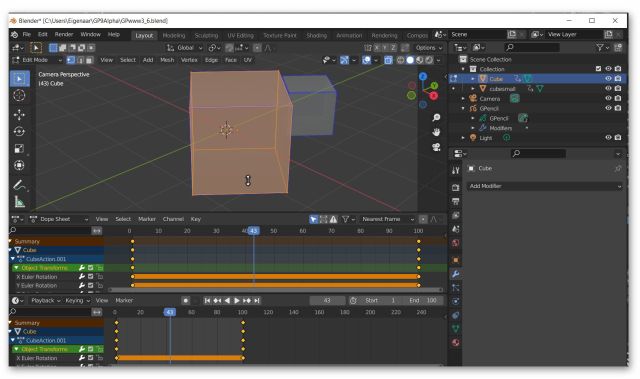
Task: Disable Cube in renders via its camera icon
Action: point(618,79)
